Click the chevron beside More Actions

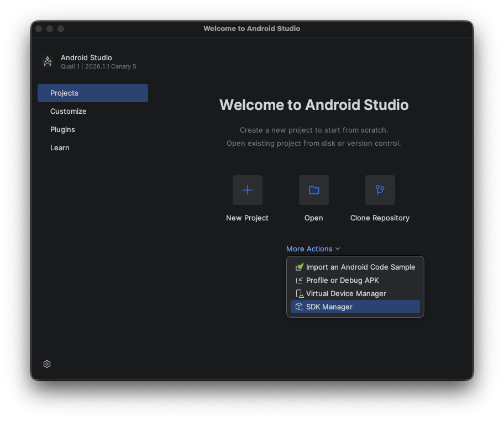click(x=338, y=249)
